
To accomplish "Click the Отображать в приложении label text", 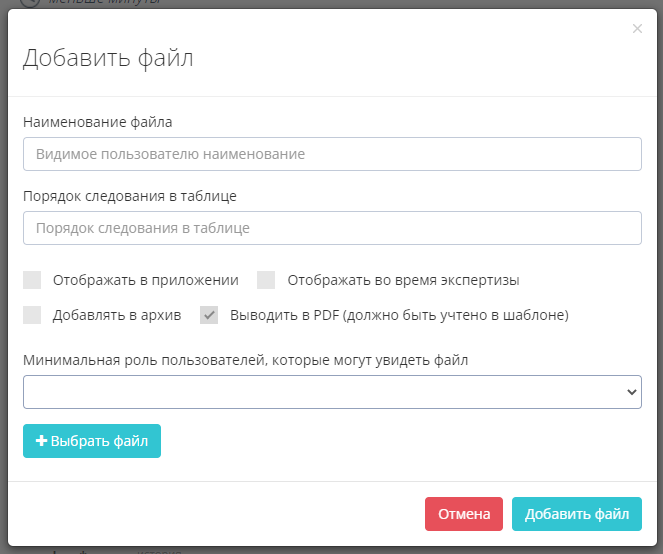I will [146, 280].
